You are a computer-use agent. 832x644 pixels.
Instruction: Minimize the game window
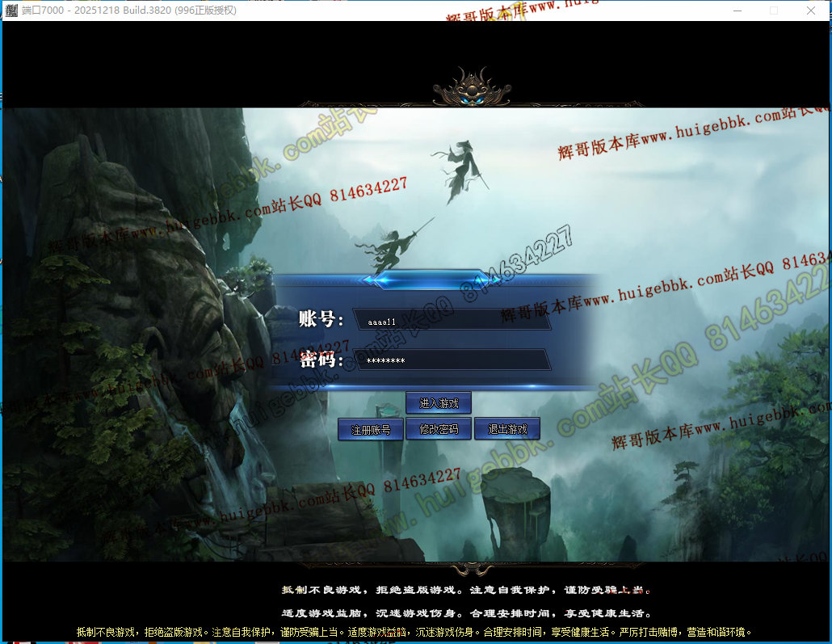coord(737,10)
